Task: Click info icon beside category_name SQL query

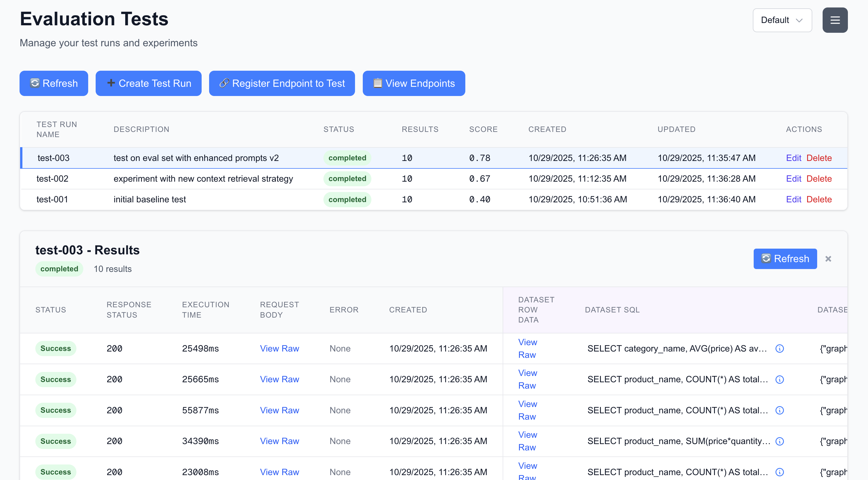Action: [x=779, y=349]
